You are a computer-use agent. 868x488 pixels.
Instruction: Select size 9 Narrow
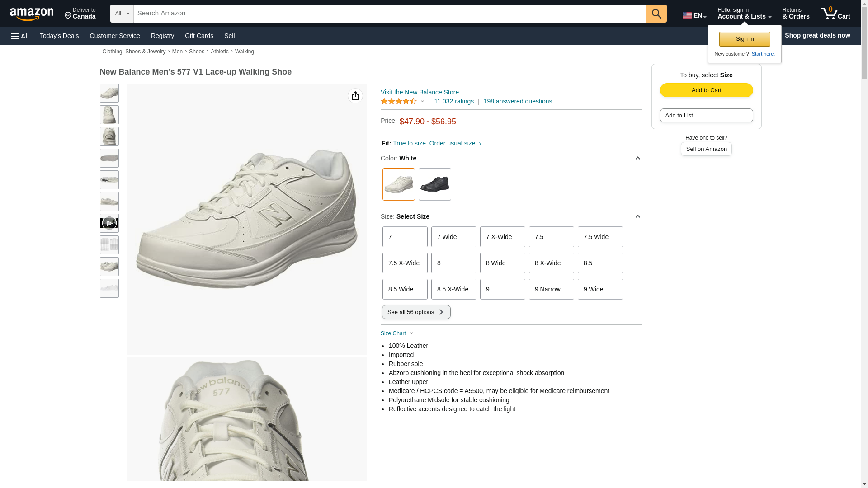tap(551, 289)
